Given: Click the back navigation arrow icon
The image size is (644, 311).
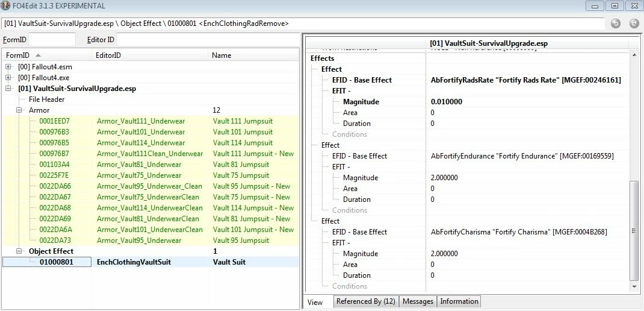Looking at the screenshot, I should 615,24.
